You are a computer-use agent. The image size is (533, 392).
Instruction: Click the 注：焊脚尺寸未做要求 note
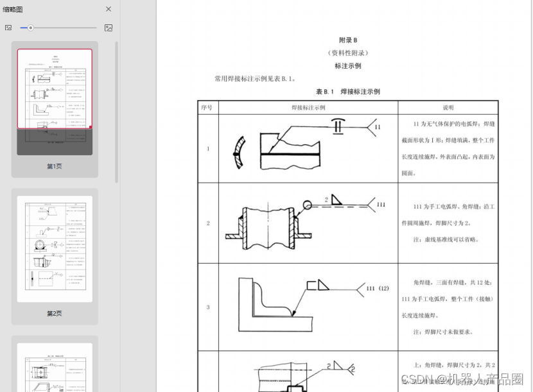pyautogui.click(x=443, y=332)
